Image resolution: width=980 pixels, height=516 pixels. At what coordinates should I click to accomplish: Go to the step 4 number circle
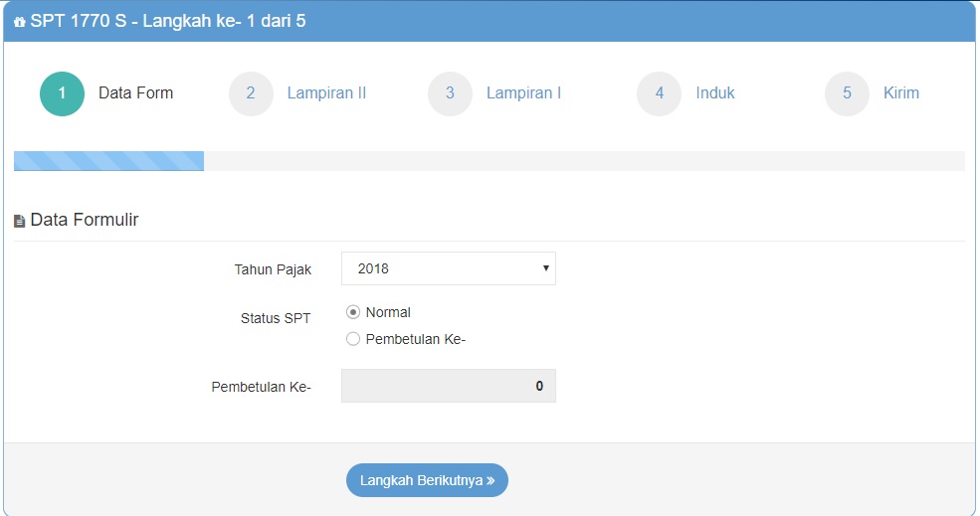[659, 93]
